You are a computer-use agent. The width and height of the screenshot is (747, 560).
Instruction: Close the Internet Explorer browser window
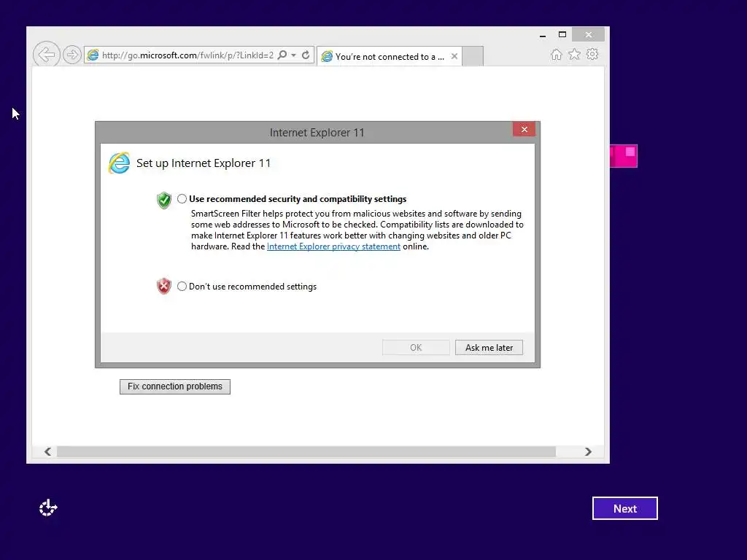[589, 35]
